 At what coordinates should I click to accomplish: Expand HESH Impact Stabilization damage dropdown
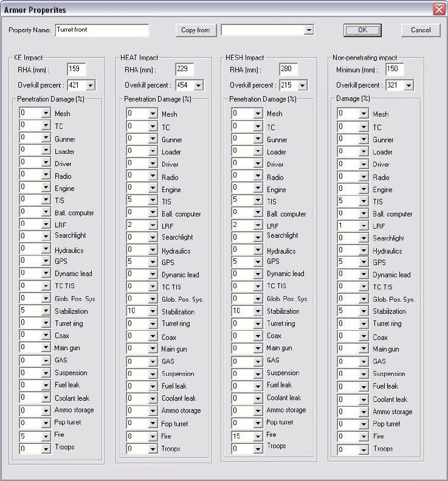tap(258, 311)
